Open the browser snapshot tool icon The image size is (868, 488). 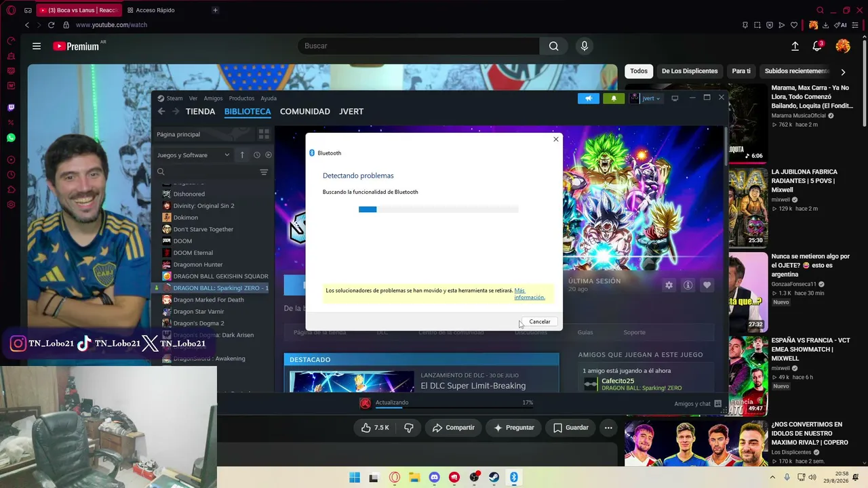point(757,25)
